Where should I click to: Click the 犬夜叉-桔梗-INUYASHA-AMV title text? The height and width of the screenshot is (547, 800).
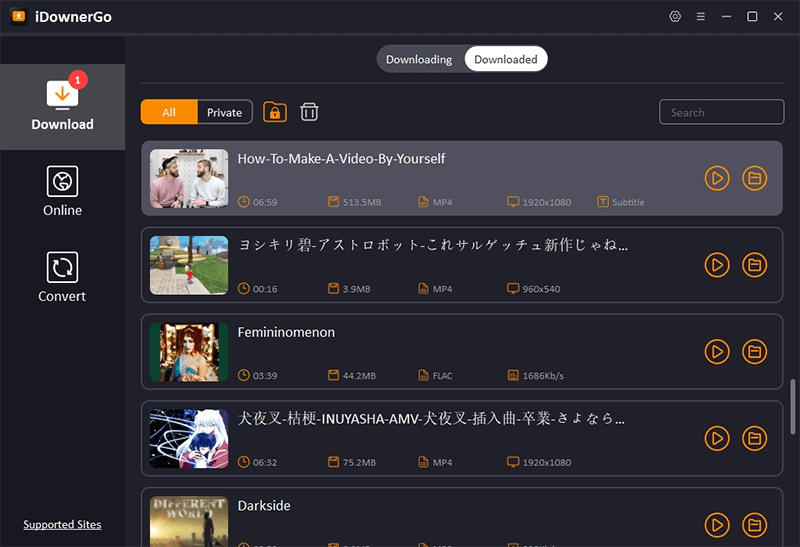pyautogui.click(x=431, y=418)
